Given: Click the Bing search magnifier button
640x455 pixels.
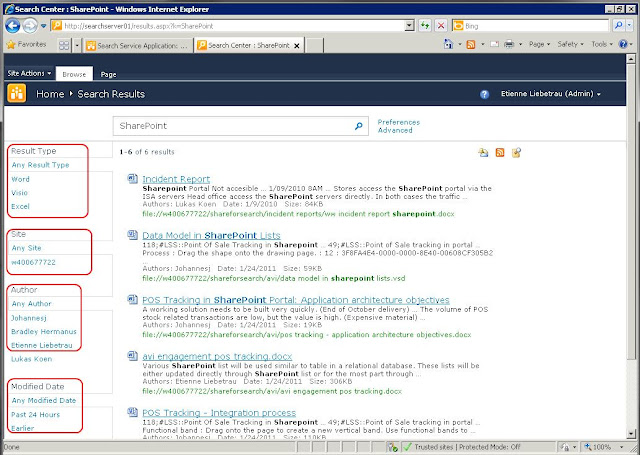Looking at the screenshot, I should [619, 26].
